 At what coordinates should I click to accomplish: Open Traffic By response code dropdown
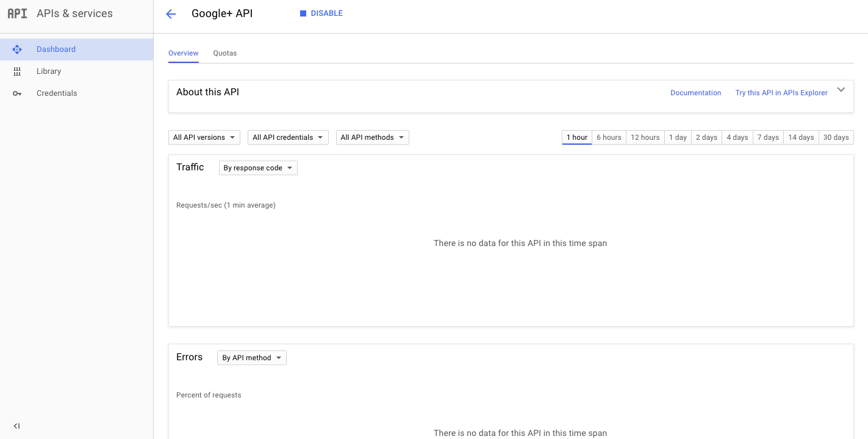(258, 168)
